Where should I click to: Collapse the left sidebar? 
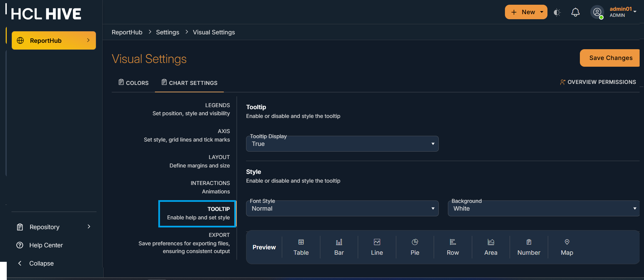pyautogui.click(x=41, y=263)
